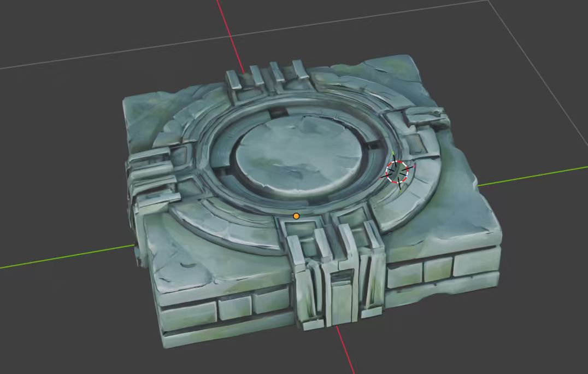Click the red-white 3D cursor
Screen dimensions: 588x374
coord(397,172)
